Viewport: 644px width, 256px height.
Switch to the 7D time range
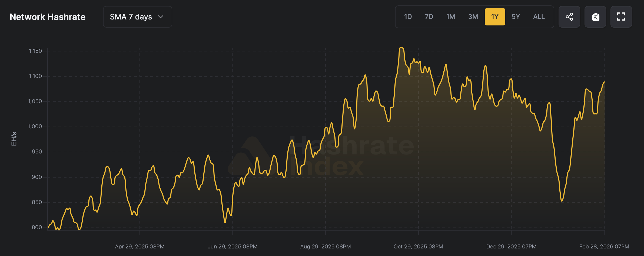(x=429, y=17)
